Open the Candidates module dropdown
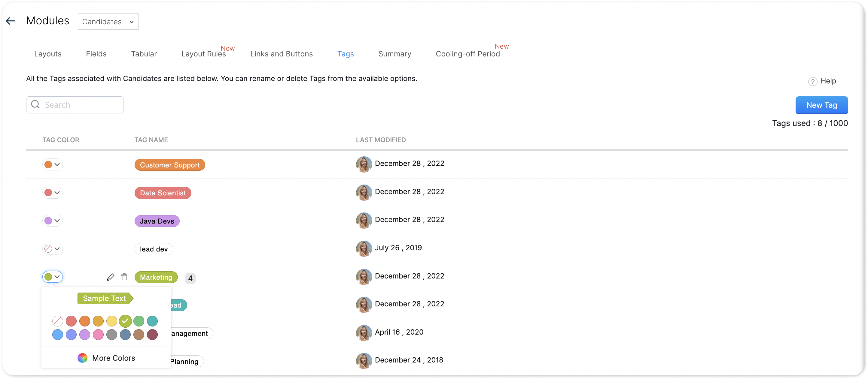The width and height of the screenshot is (868, 379). (108, 22)
